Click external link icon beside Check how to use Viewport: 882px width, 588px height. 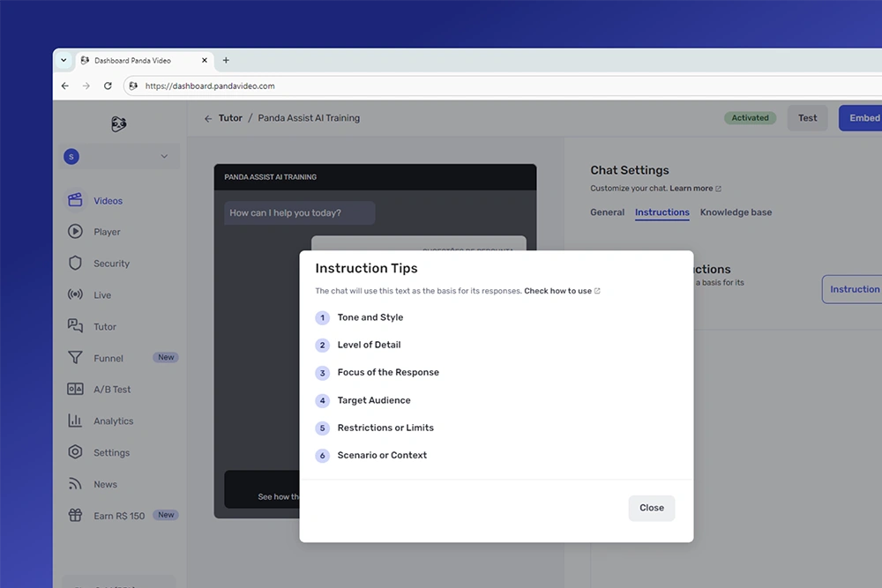pos(597,291)
